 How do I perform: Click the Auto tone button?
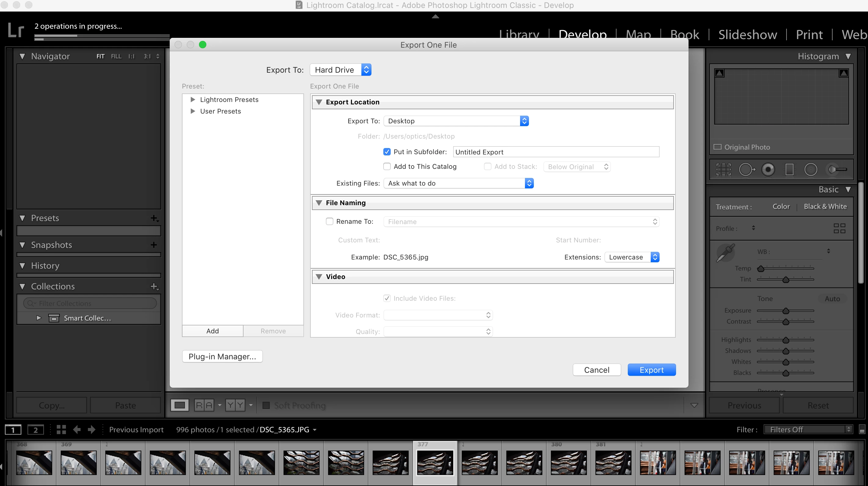[832, 299]
